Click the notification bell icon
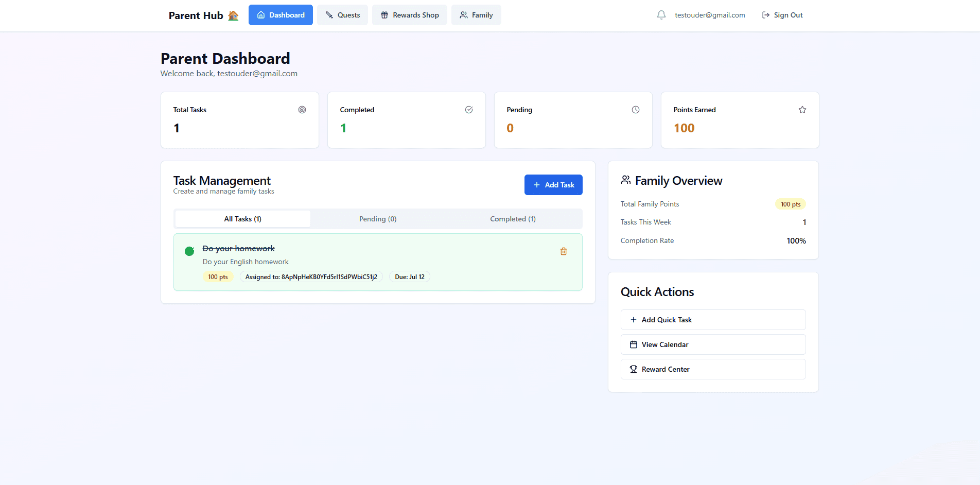Image resolution: width=980 pixels, height=485 pixels. (x=661, y=15)
